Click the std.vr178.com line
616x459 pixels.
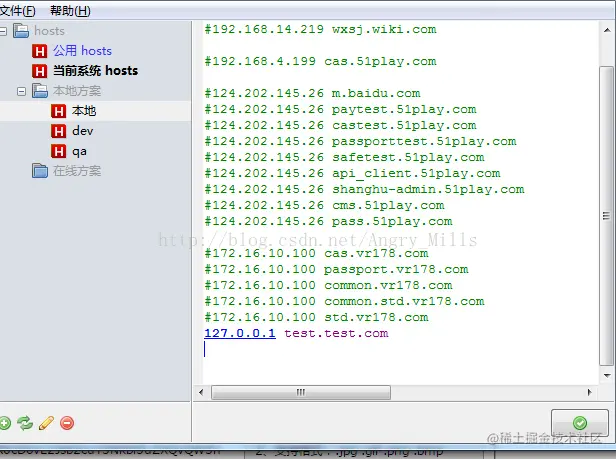coord(316,317)
